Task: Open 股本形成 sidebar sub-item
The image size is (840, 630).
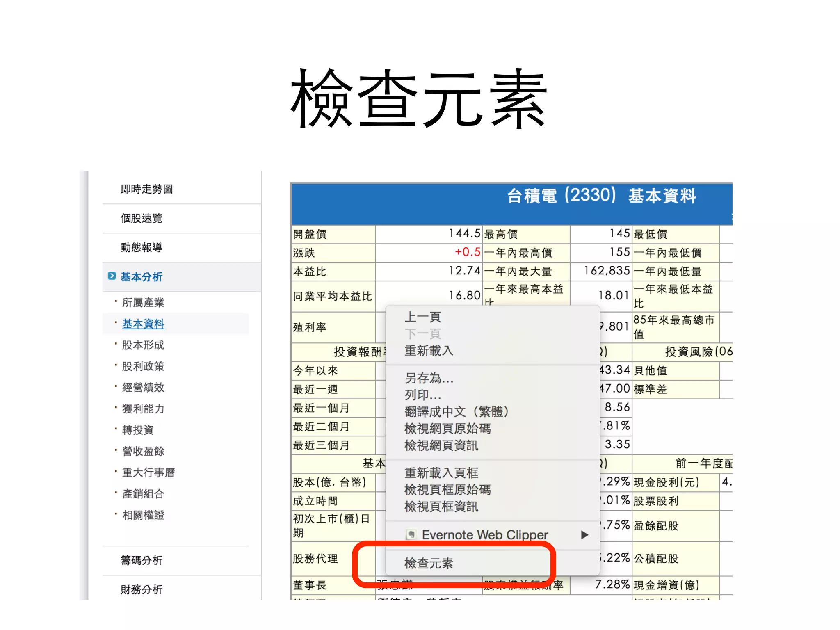Action: click(x=143, y=345)
